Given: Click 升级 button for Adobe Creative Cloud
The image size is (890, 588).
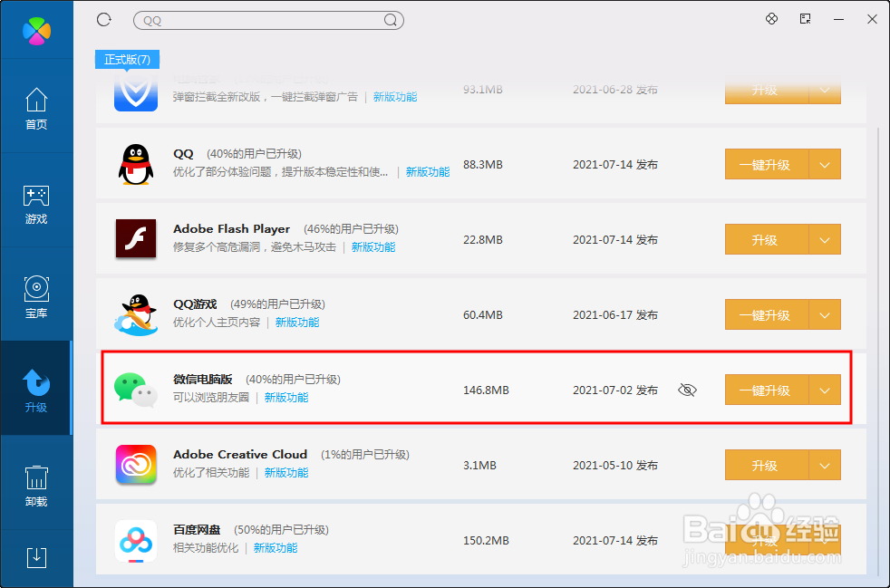Looking at the screenshot, I should point(766,465).
